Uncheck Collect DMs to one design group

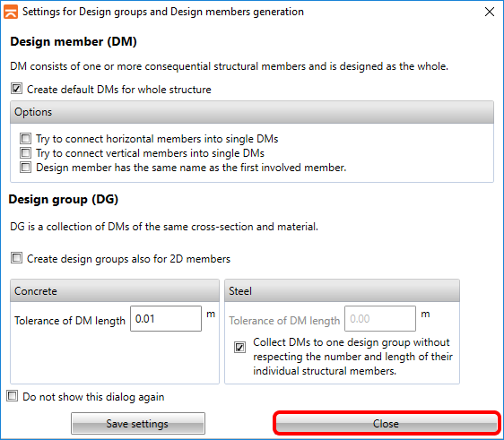[239, 347]
